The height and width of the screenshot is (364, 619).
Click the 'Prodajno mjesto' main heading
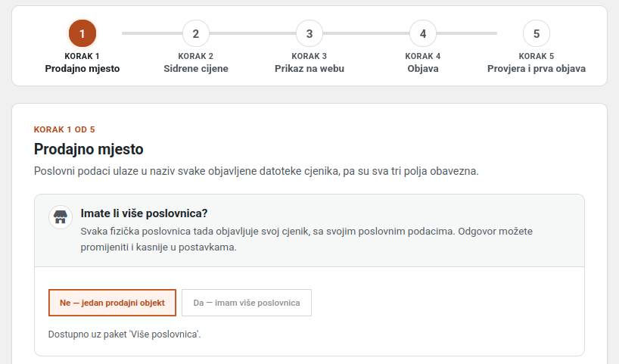point(89,149)
